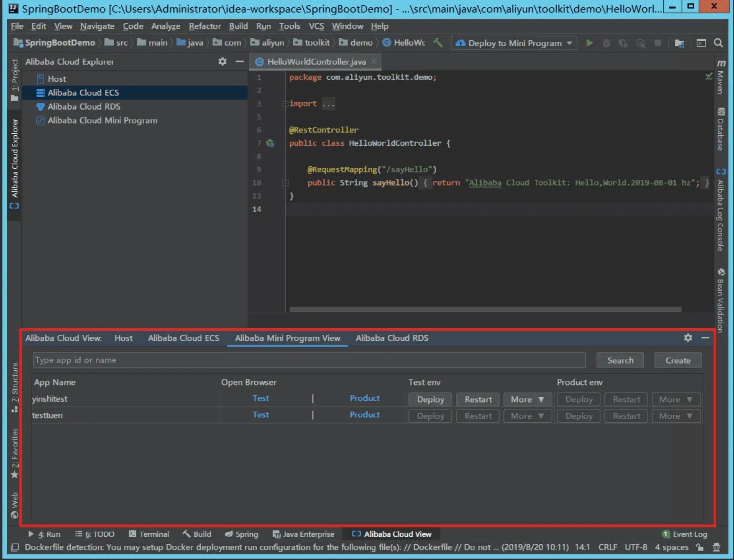734x560 pixels.
Task: Click the Stop square icon in toolbar
Action: (657, 43)
